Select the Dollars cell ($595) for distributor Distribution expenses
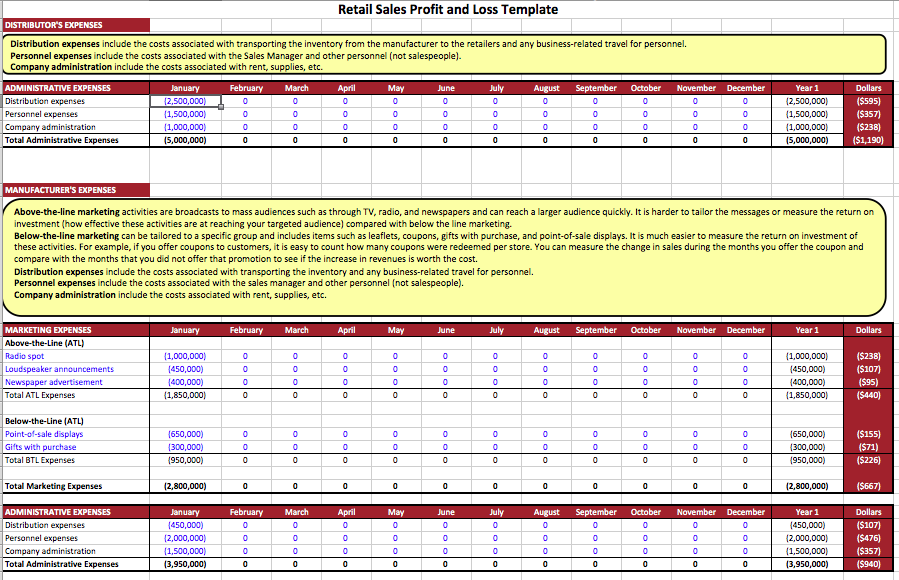 (x=868, y=101)
